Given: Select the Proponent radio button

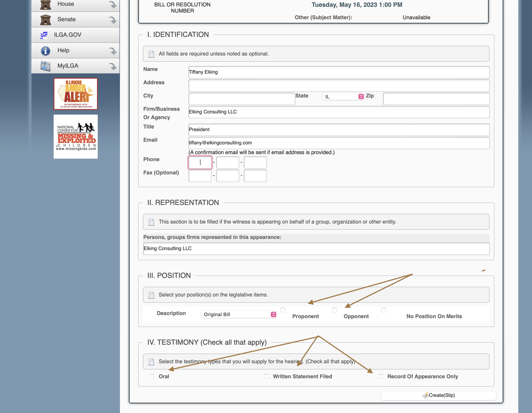Looking at the screenshot, I should point(283,310).
